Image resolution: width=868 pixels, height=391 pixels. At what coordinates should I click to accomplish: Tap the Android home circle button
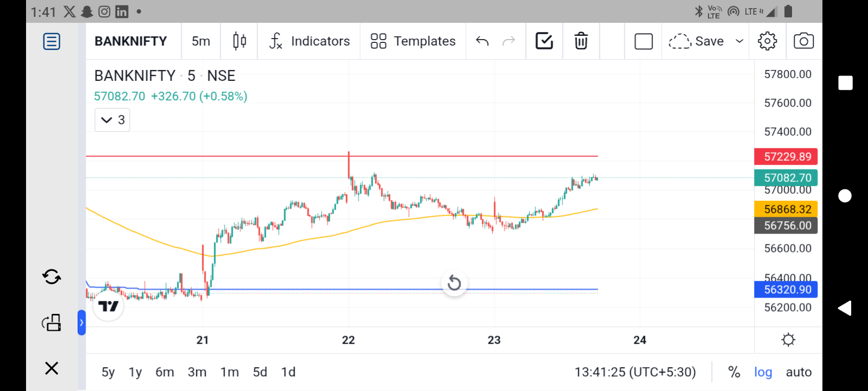845,195
